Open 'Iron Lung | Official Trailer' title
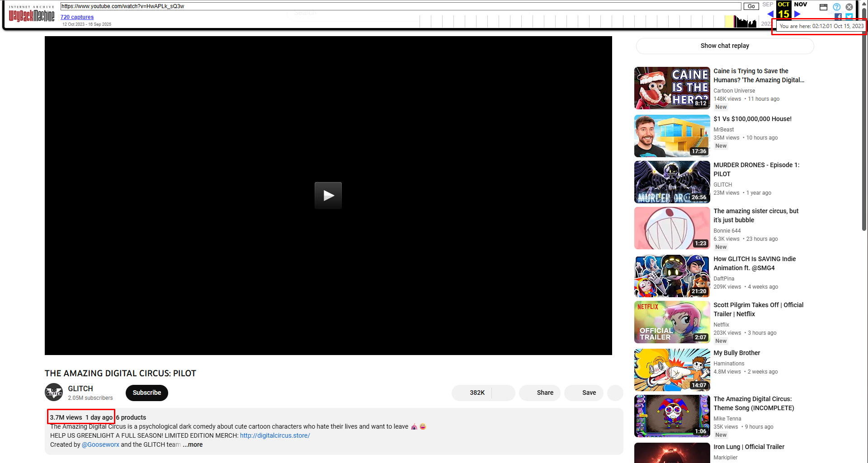 pyautogui.click(x=749, y=447)
